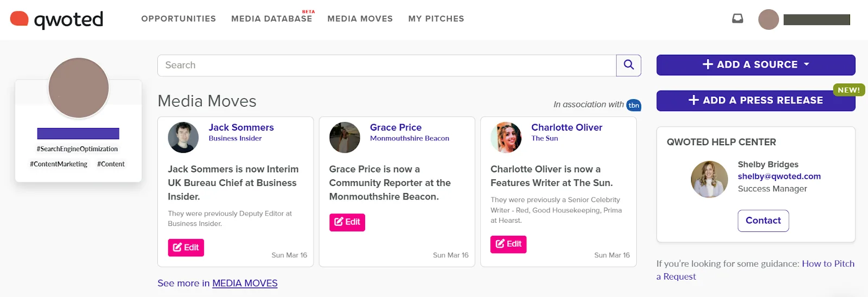Viewport: 868px width, 297px height.
Task: Click the Media Moves heading
Action: [x=207, y=101]
